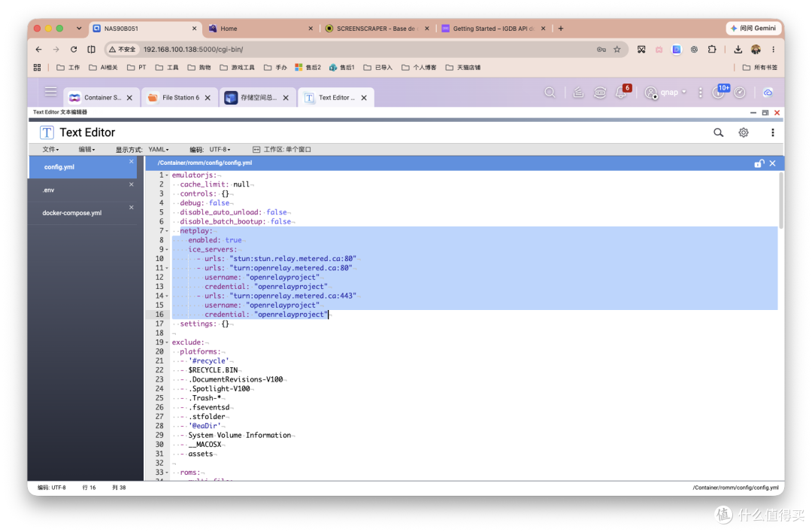Collapse the emulatorjs fold arrow at line 1
Image resolution: width=812 pixels, height=532 pixels.
coord(167,175)
